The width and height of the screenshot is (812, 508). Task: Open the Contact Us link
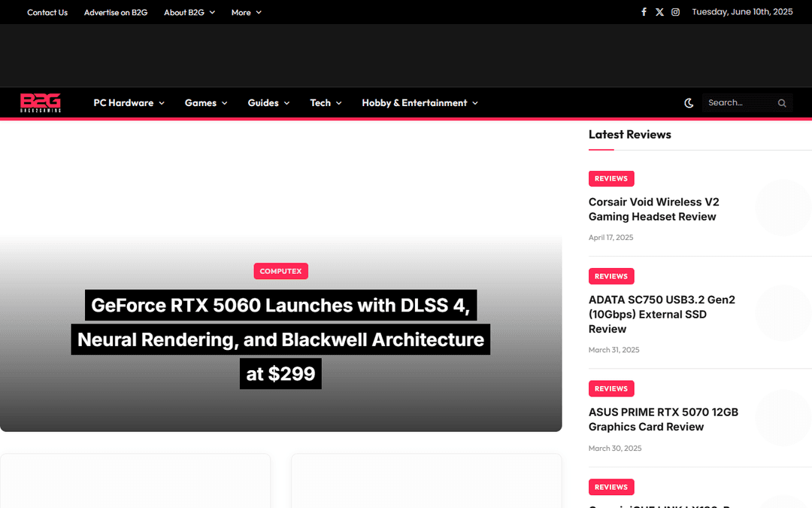47,13
